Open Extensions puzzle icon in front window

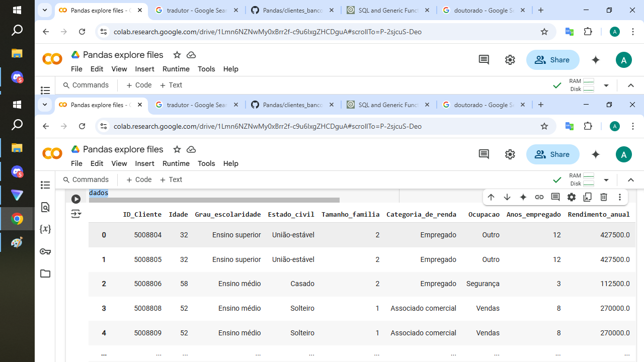click(588, 126)
